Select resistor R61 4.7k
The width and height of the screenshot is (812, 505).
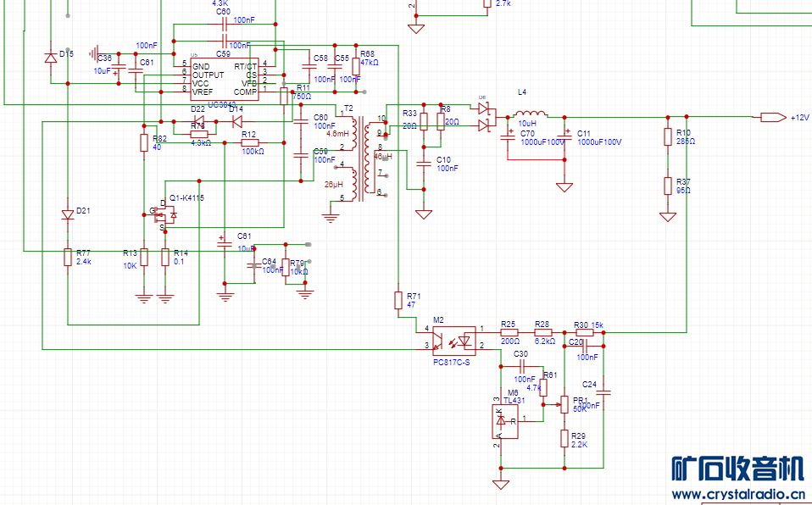[542, 387]
